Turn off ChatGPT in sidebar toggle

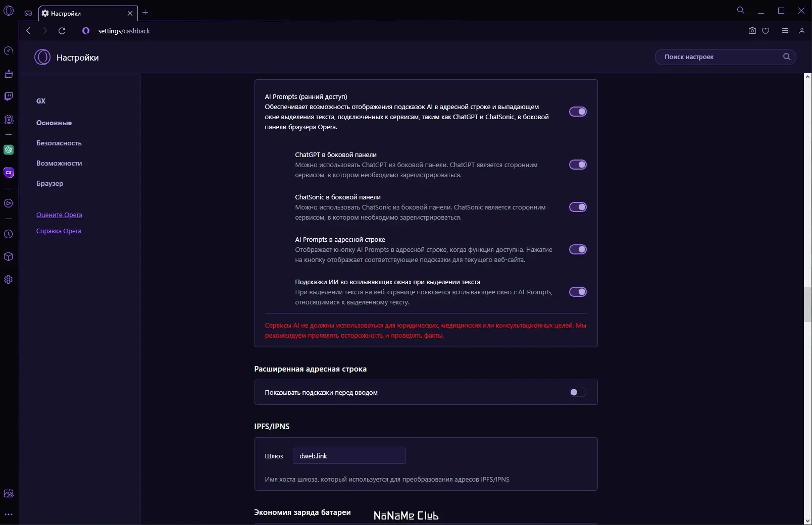(x=578, y=165)
